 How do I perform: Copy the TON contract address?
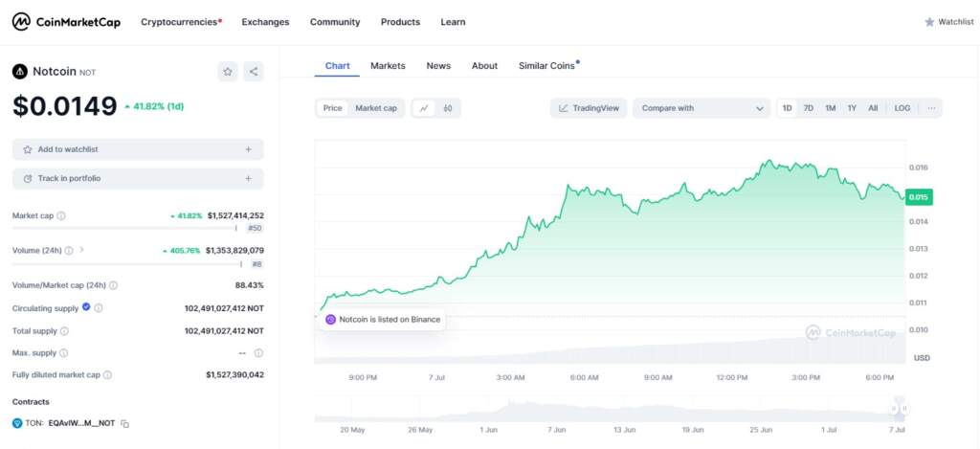click(125, 424)
